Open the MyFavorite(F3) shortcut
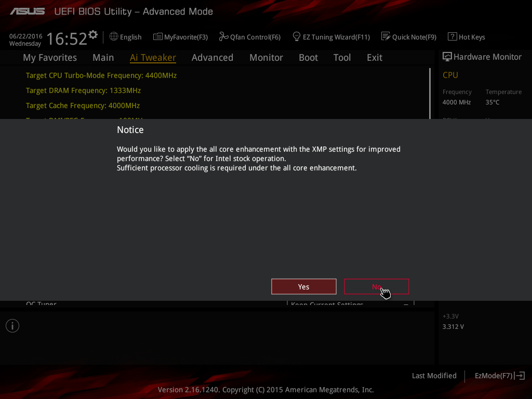 pyautogui.click(x=185, y=37)
